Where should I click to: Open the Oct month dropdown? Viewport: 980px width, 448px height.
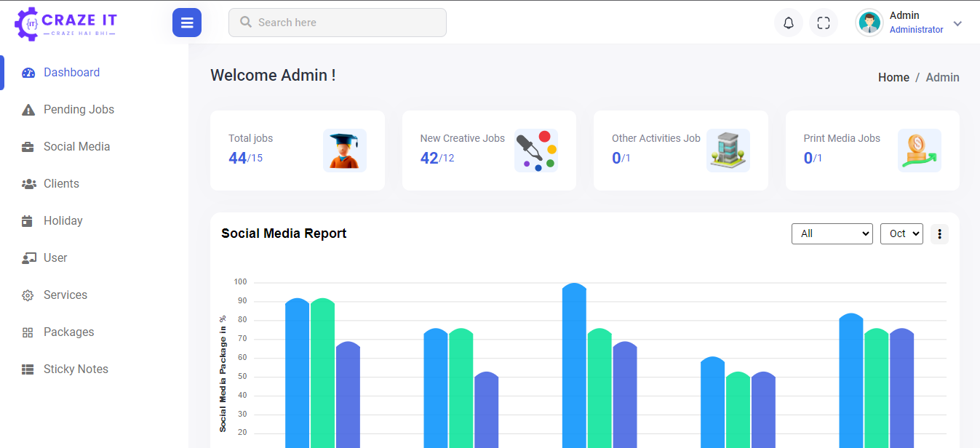(901, 233)
